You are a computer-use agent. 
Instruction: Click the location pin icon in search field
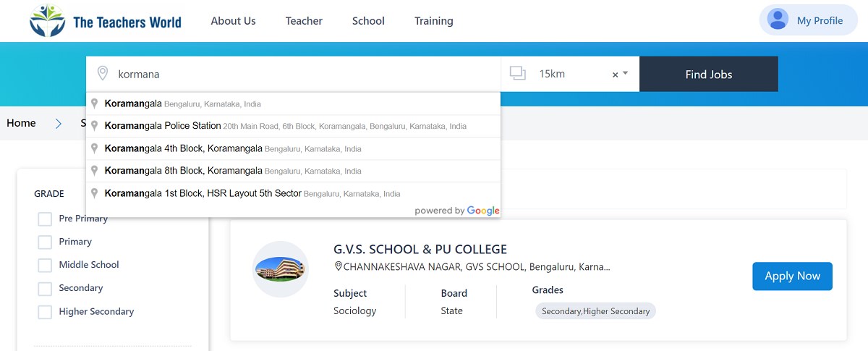pyautogui.click(x=103, y=74)
